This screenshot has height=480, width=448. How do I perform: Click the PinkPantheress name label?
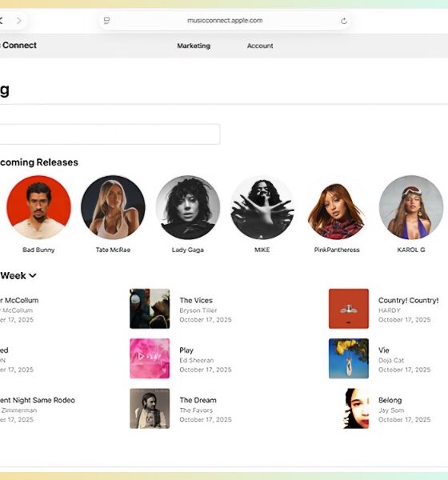[337, 250]
